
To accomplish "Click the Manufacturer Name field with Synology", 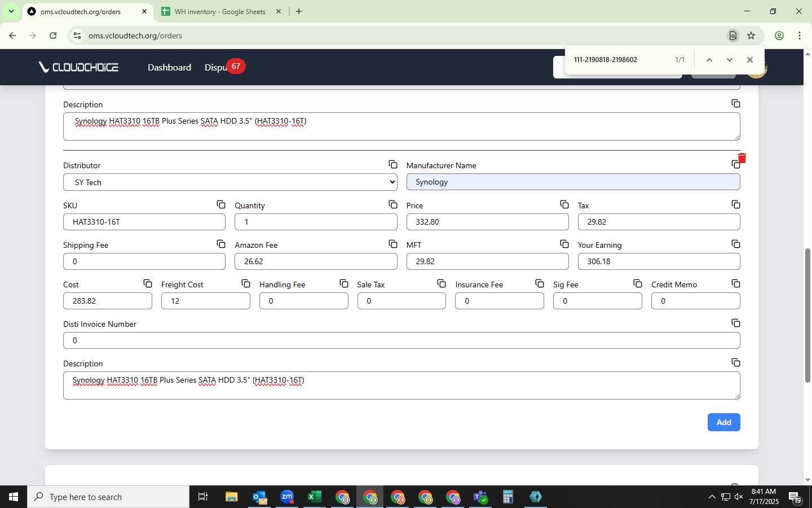I will [573, 182].
